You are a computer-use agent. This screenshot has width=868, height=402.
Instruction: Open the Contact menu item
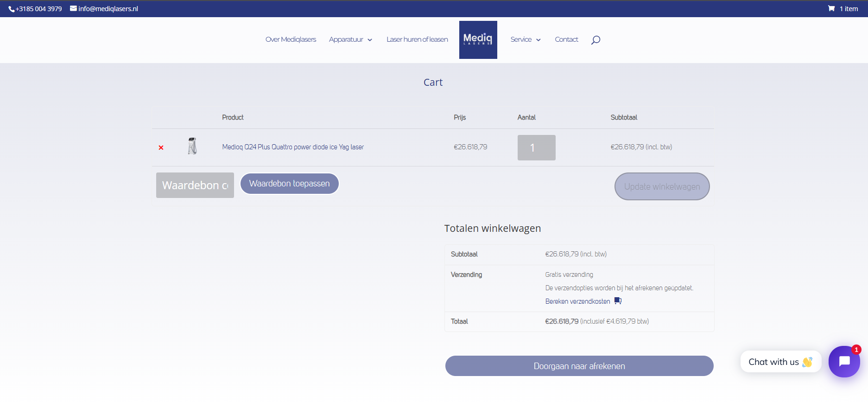(x=566, y=39)
